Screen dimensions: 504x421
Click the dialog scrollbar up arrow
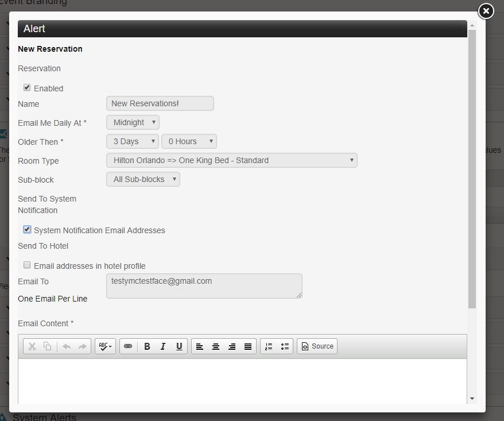click(x=472, y=25)
